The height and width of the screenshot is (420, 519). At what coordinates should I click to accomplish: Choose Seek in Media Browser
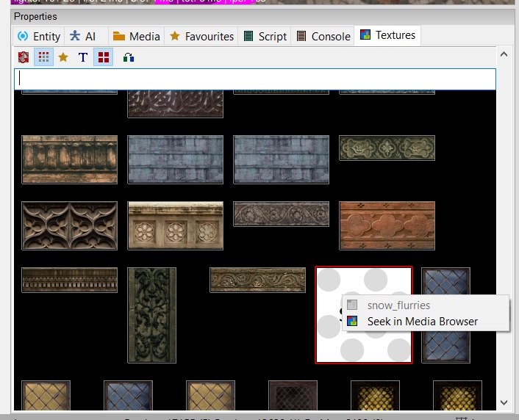422,321
